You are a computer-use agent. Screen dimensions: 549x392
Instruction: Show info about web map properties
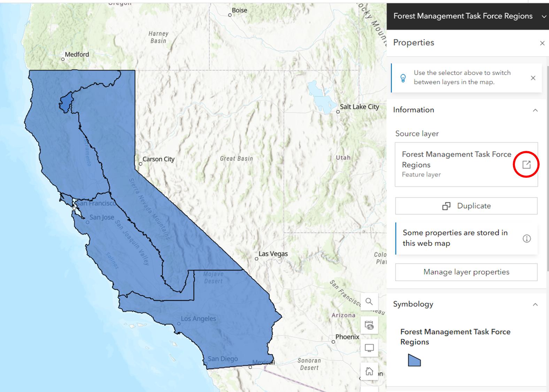[x=527, y=239]
